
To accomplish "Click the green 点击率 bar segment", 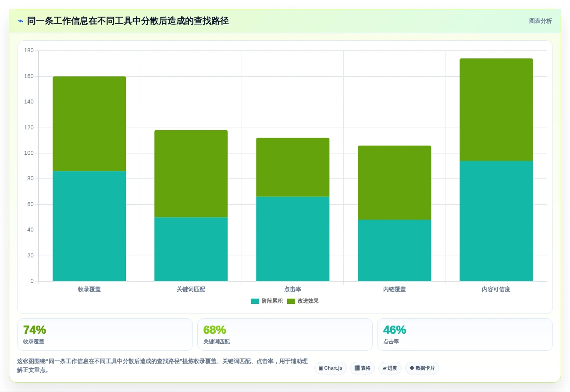I will (x=292, y=167).
